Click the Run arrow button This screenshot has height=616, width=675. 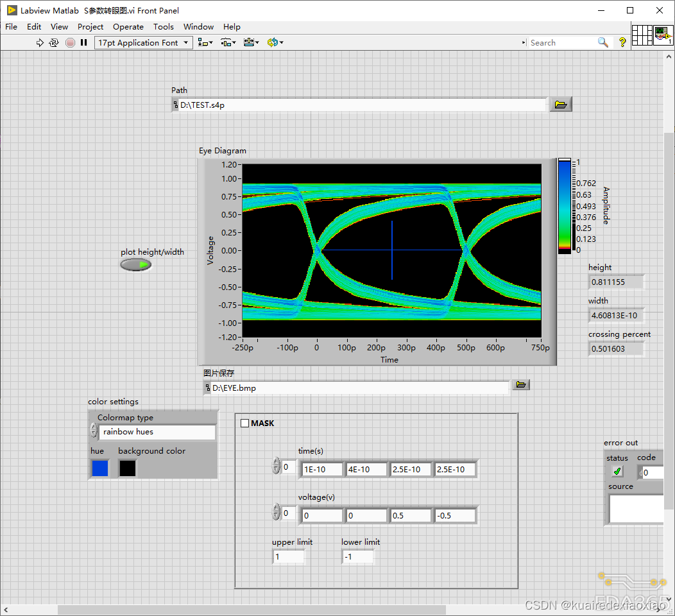[x=40, y=42]
